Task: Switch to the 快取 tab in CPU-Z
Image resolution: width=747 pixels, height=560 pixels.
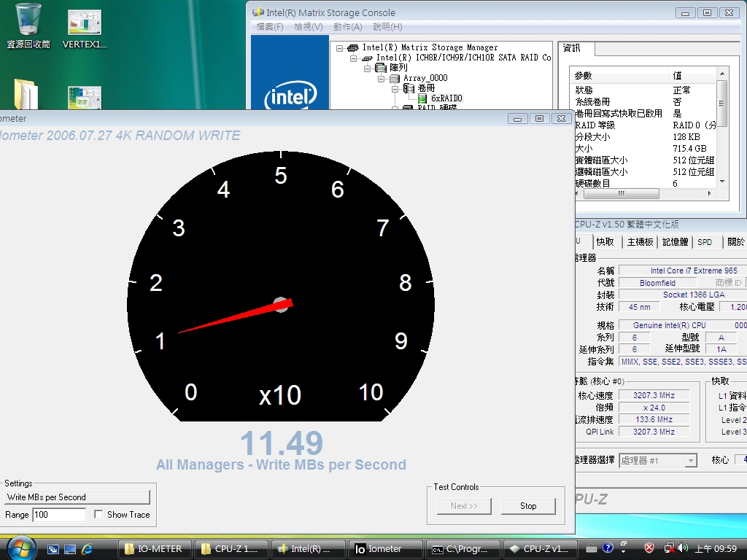Action: tap(605, 242)
